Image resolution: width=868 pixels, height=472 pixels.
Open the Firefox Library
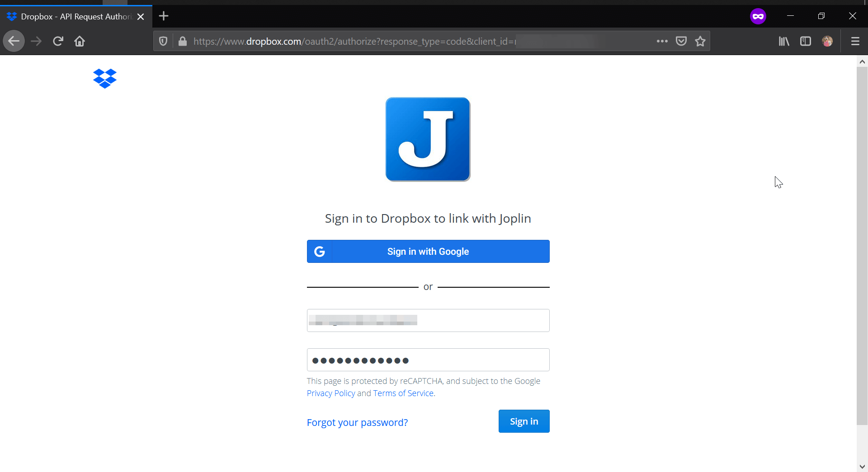click(783, 41)
